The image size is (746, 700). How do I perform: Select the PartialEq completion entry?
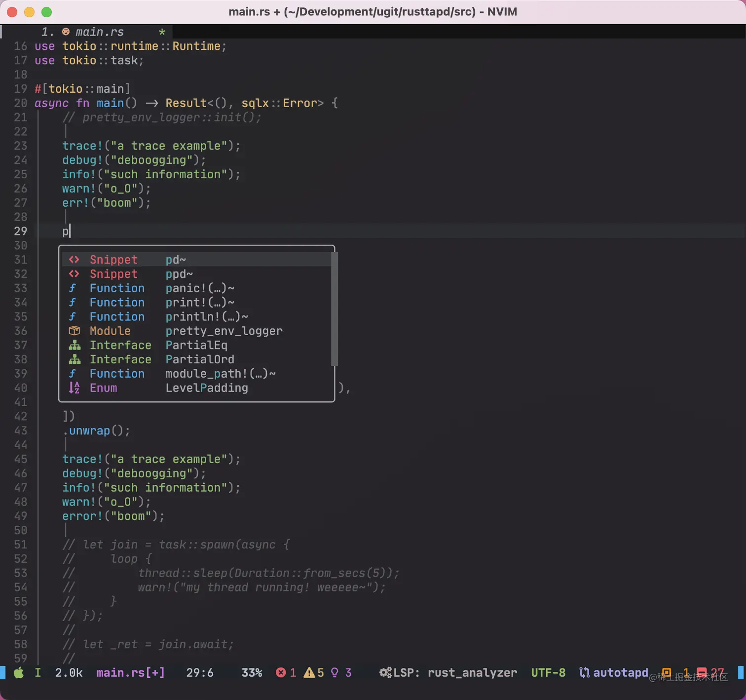(x=196, y=345)
